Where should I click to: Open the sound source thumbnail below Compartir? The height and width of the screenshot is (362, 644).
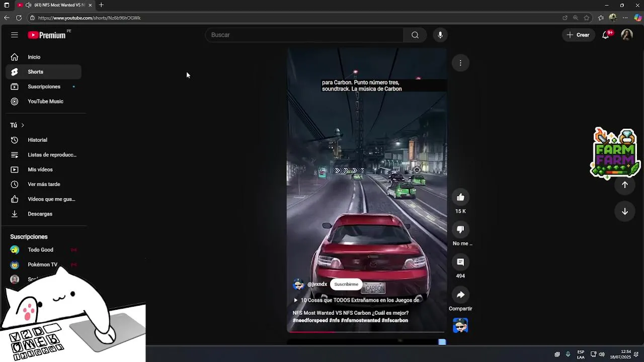(x=460, y=325)
